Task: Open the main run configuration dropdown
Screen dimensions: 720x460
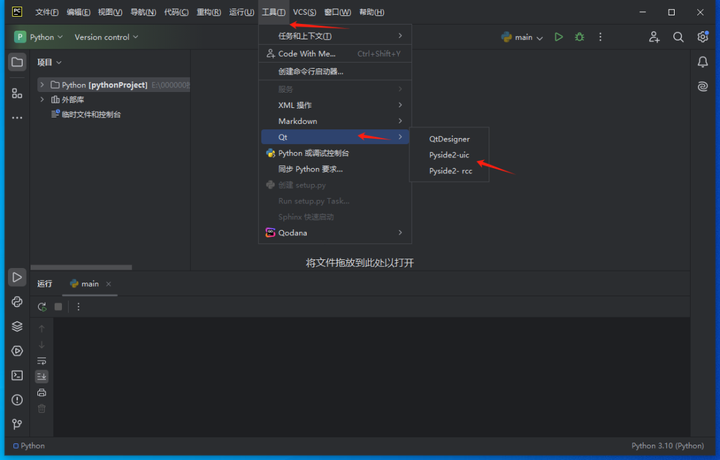Action: pyautogui.click(x=523, y=37)
